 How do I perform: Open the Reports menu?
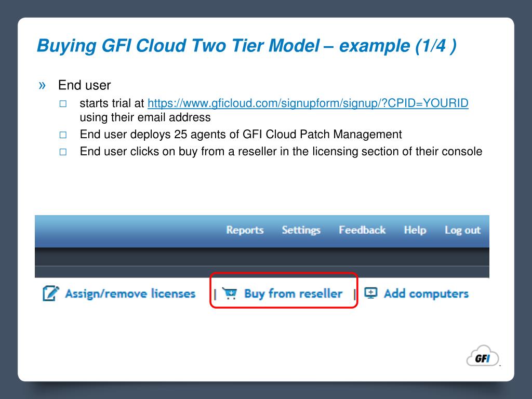[245, 230]
